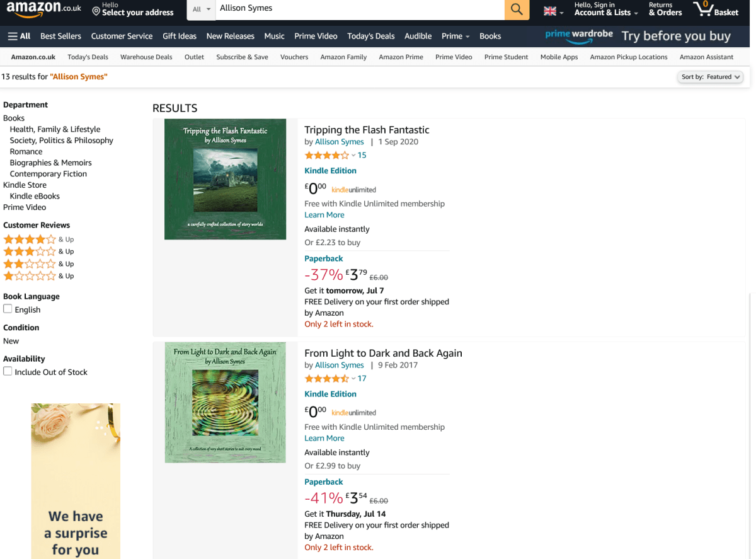Open the Tripping the Flash Fantastic title
This screenshot has height=559, width=756.
coord(367,130)
